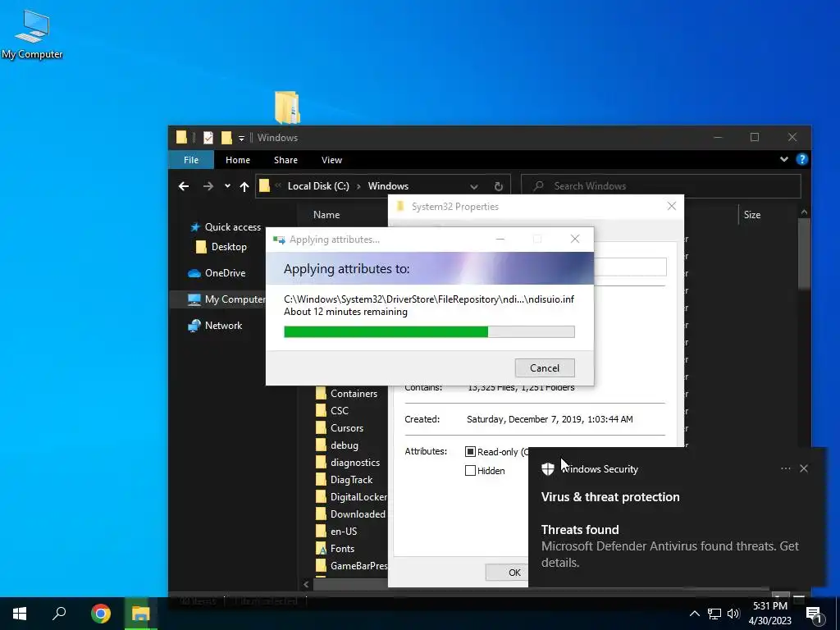Open the folder icon on the desktop
This screenshot has width=840, height=630.
point(287,107)
